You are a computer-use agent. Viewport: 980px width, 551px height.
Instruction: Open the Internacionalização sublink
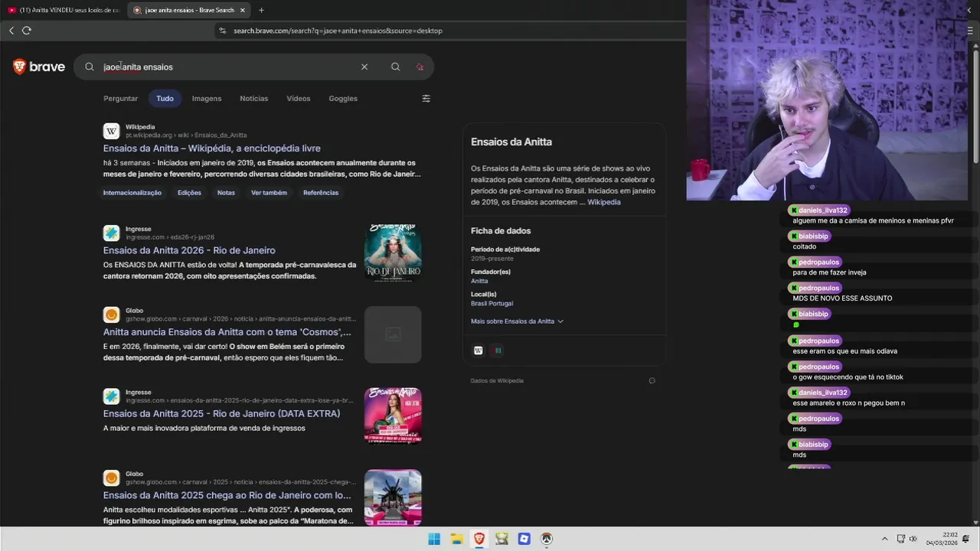tap(132, 193)
